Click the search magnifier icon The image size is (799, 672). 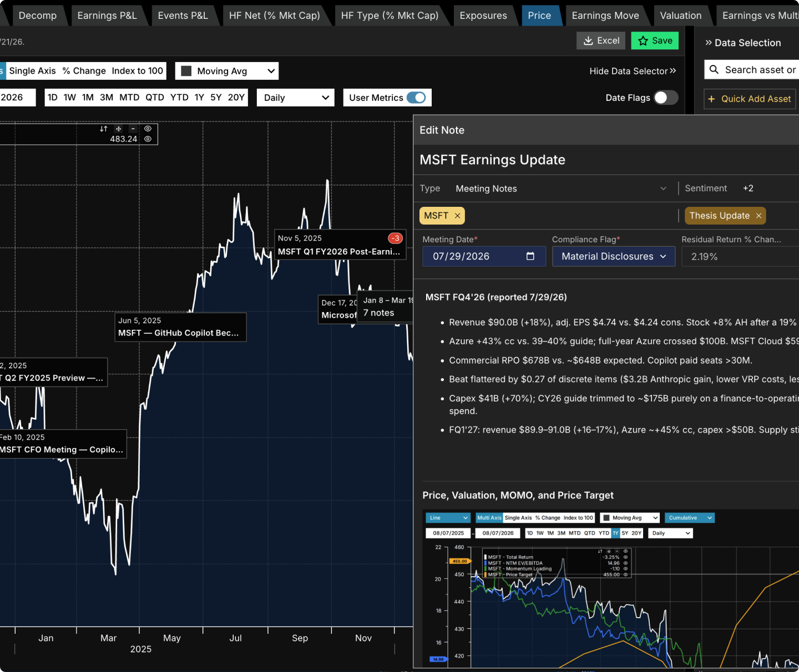pos(715,70)
